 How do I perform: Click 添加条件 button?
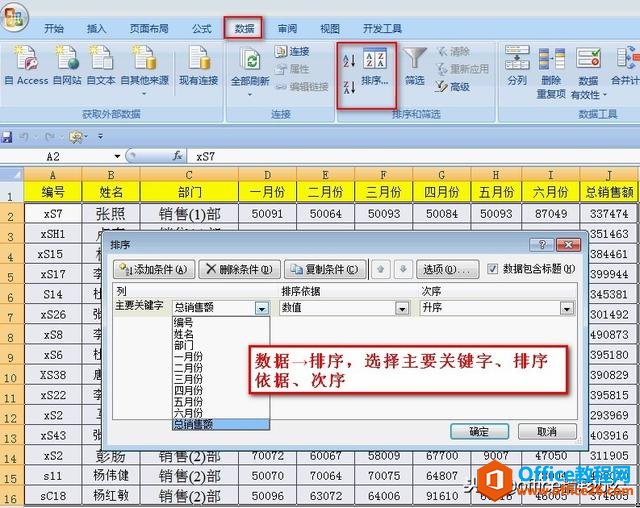point(154,269)
